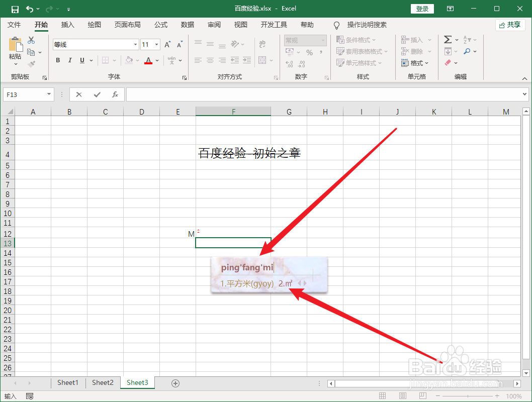Open 操作说明搜索 search box
Screen dimensions: 532x402
point(367,25)
